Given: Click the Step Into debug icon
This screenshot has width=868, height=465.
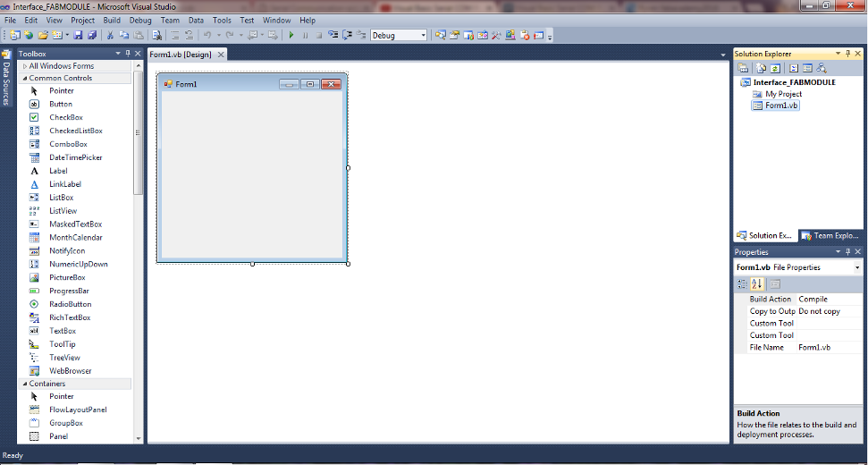Looking at the screenshot, I should (x=333, y=36).
